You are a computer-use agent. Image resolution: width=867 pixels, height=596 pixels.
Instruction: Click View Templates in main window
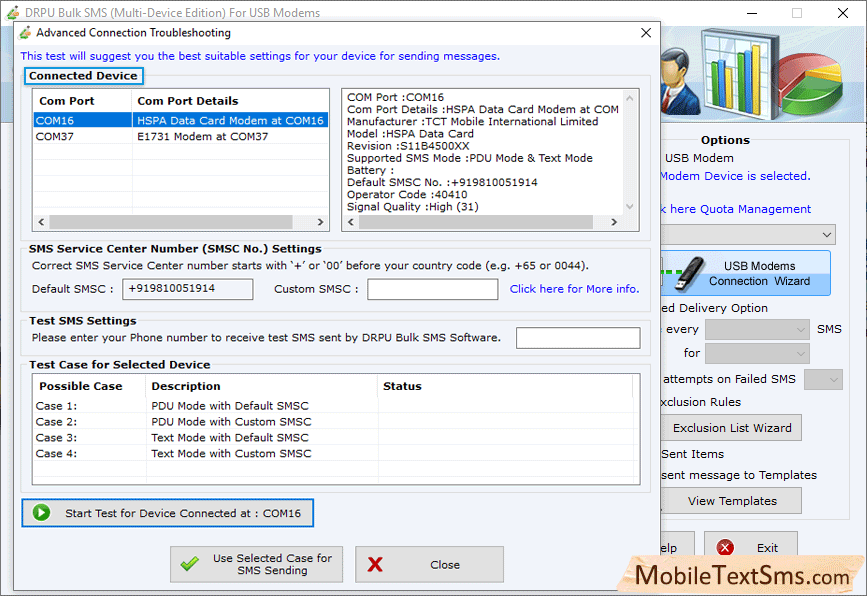click(x=732, y=501)
